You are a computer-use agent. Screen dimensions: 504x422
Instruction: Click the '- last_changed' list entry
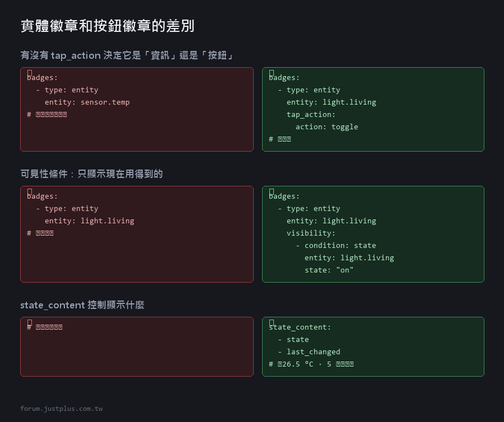[309, 352]
